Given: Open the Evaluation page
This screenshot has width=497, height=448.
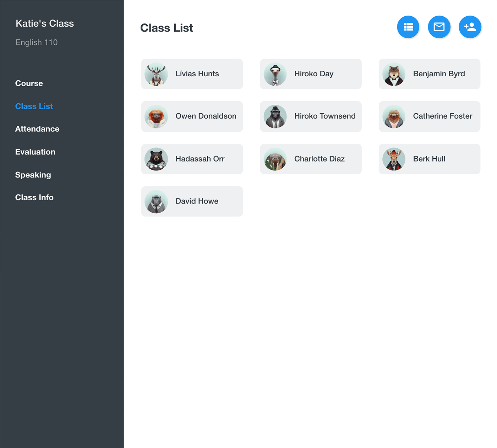Looking at the screenshot, I should 35,152.
